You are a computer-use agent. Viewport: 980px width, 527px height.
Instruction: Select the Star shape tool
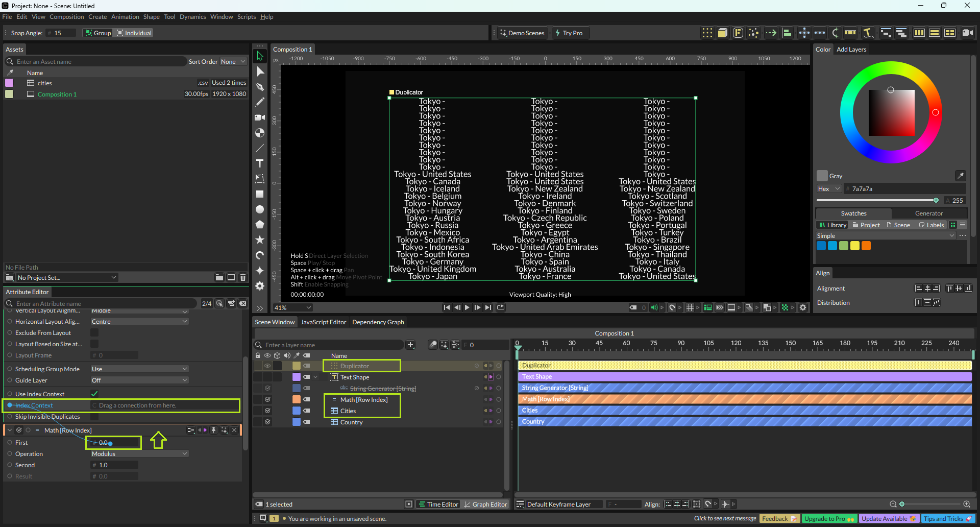(x=260, y=240)
